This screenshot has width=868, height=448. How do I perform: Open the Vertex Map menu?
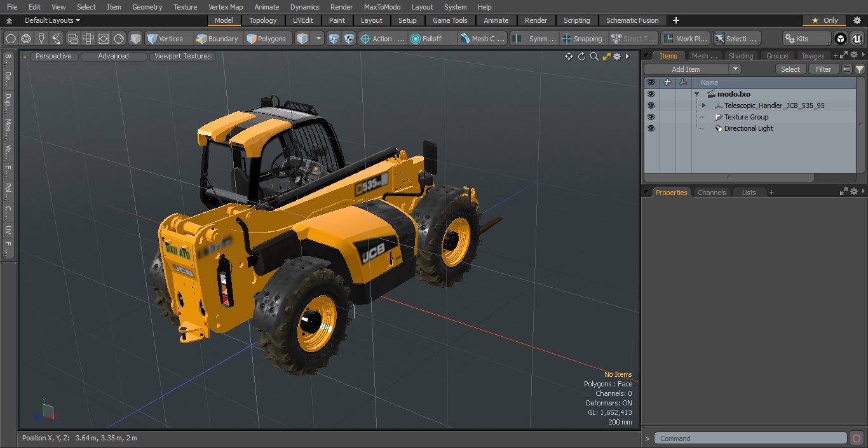[226, 7]
